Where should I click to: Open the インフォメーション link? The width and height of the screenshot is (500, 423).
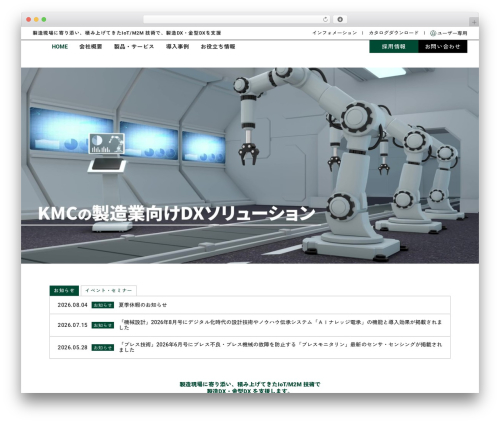click(334, 33)
